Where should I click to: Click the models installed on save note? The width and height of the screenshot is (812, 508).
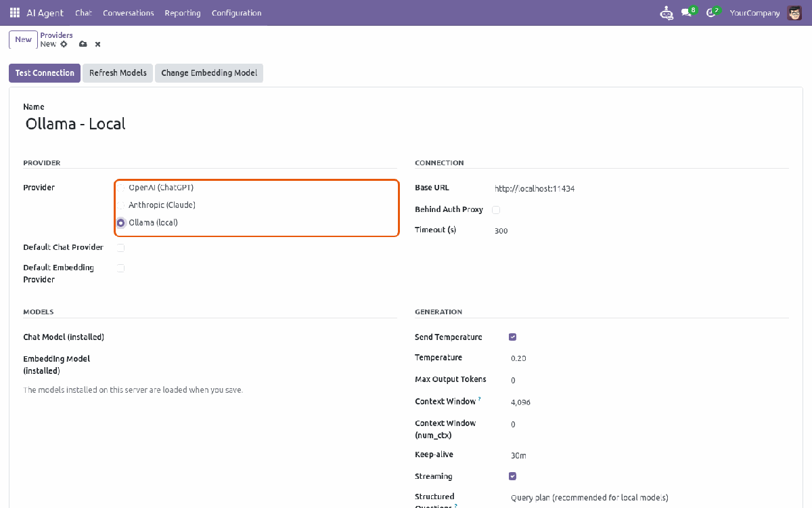[133, 390]
